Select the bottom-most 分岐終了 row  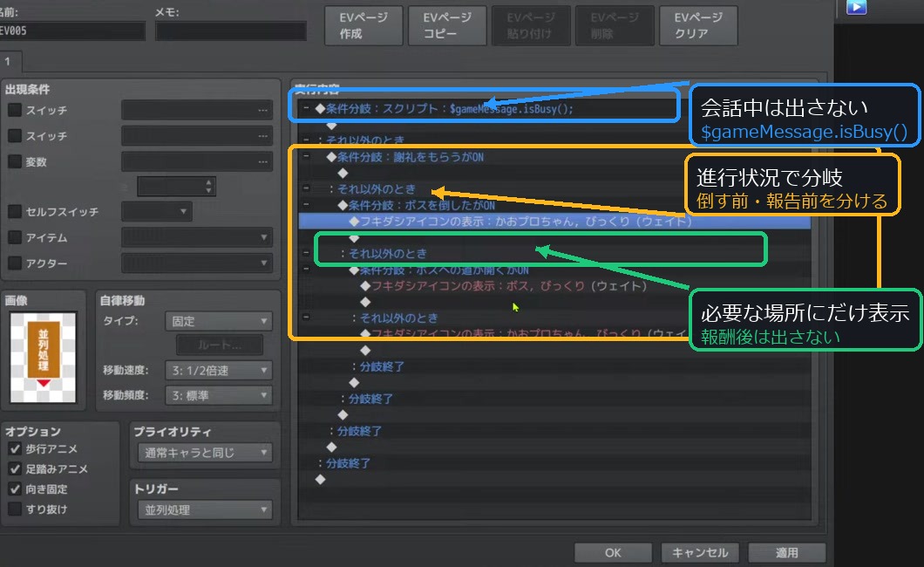pos(554,463)
